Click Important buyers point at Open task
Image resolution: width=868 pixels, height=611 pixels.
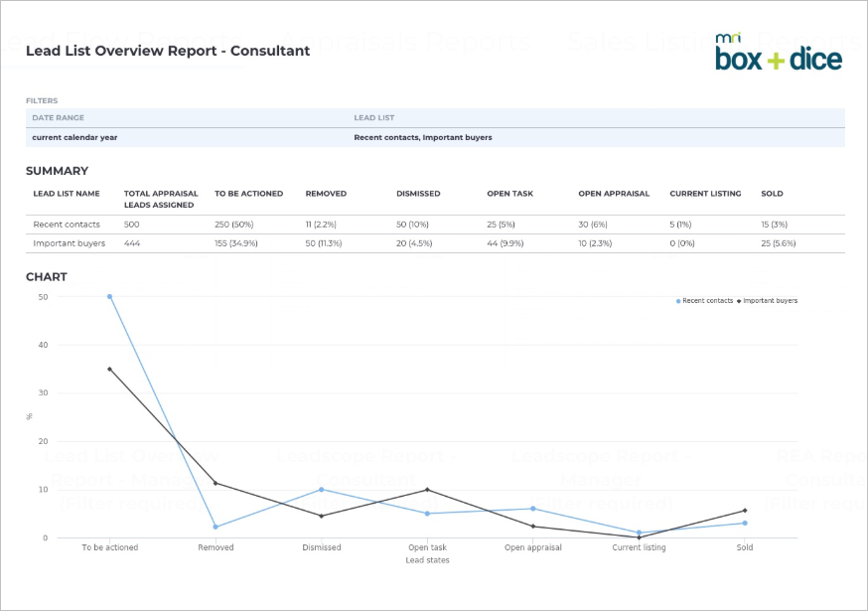tap(427, 490)
